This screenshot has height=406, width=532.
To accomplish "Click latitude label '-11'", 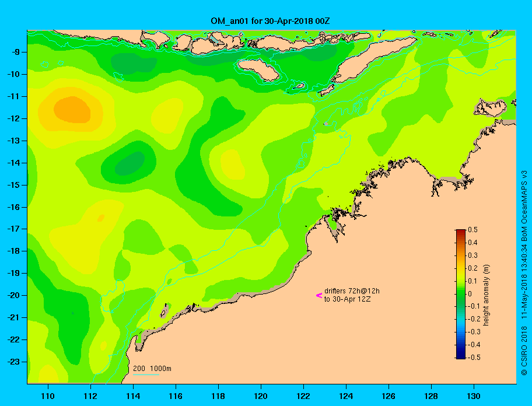I will 12,97.
